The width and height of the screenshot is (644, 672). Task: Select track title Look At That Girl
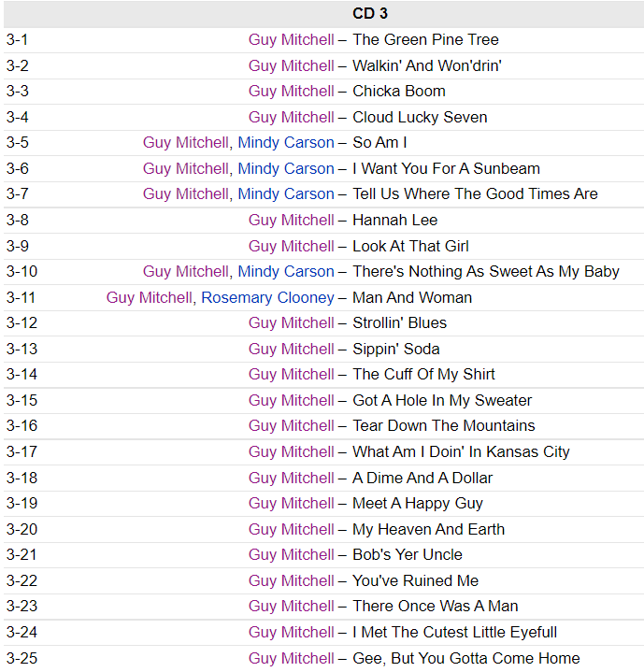click(410, 247)
